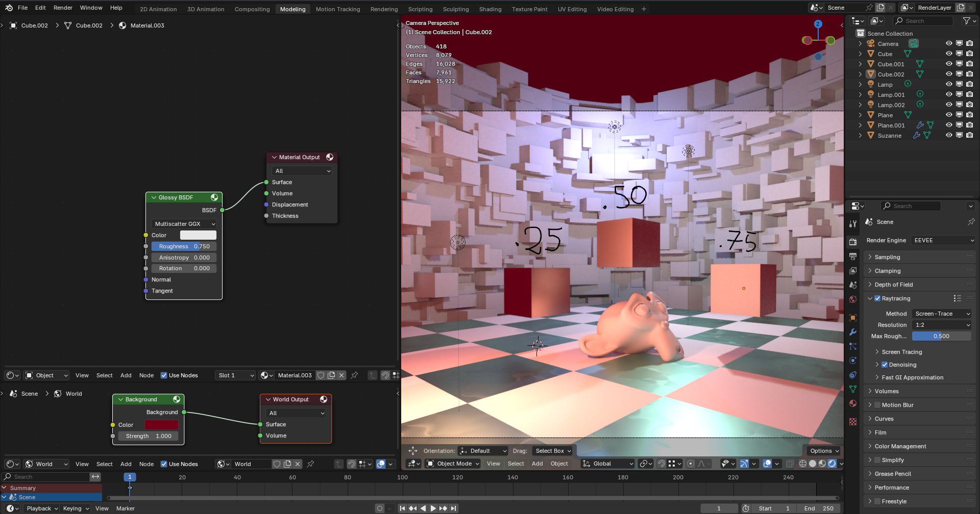Click the Max Roughness 0.500 slider
The width and height of the screenshot is (980, 514).
click(941, 336)
